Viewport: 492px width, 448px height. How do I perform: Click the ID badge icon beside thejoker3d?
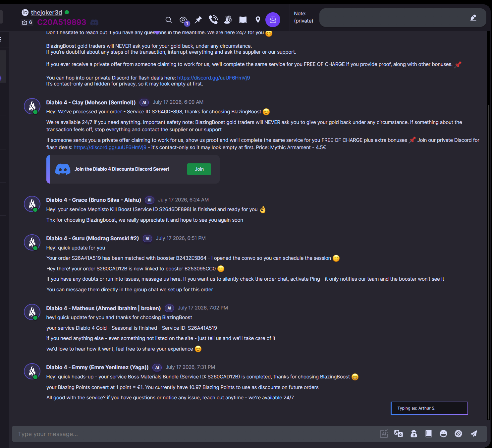25,13
